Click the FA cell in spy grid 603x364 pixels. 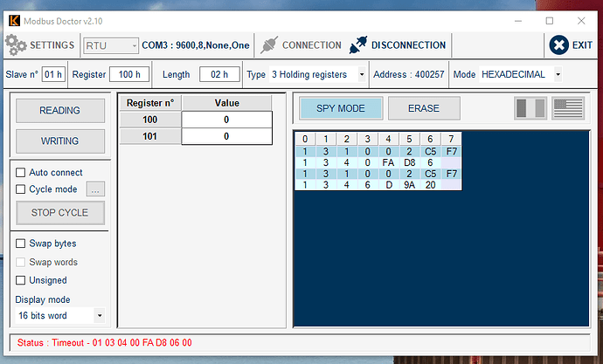pos(388,163)
